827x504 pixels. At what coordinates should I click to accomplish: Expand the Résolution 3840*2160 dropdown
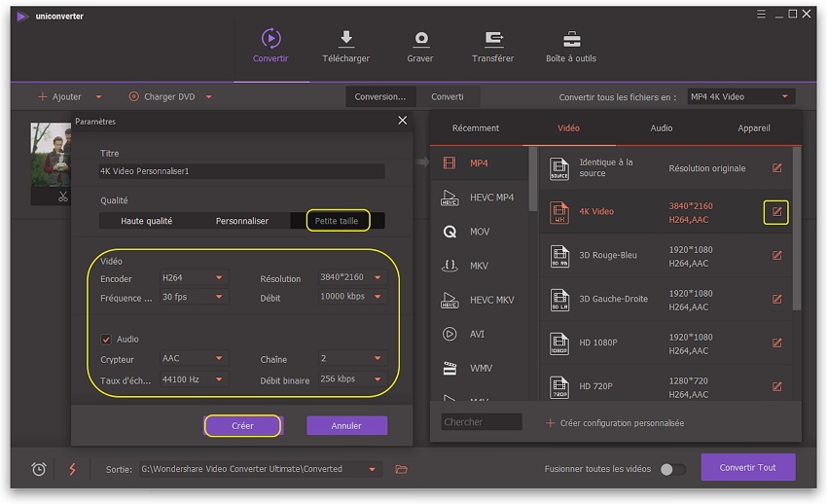(352, 277)
